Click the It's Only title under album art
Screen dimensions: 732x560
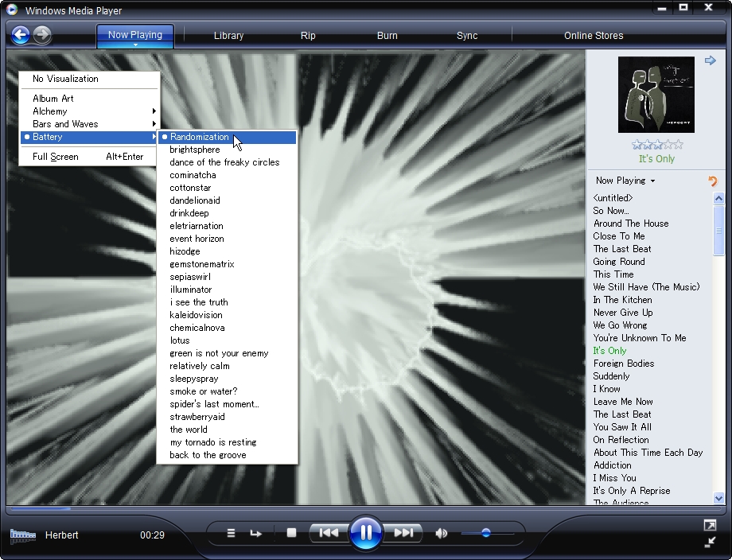(656, 158)
